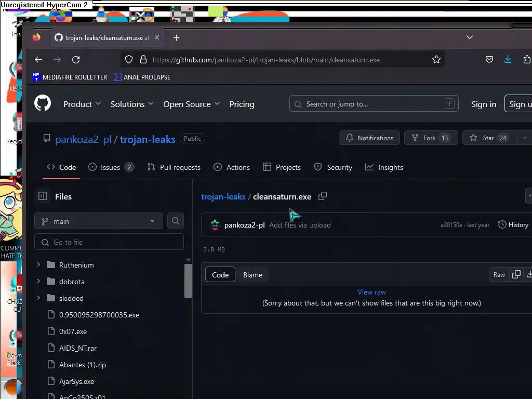Expand the Solutions menu

[x=132, y=104]
